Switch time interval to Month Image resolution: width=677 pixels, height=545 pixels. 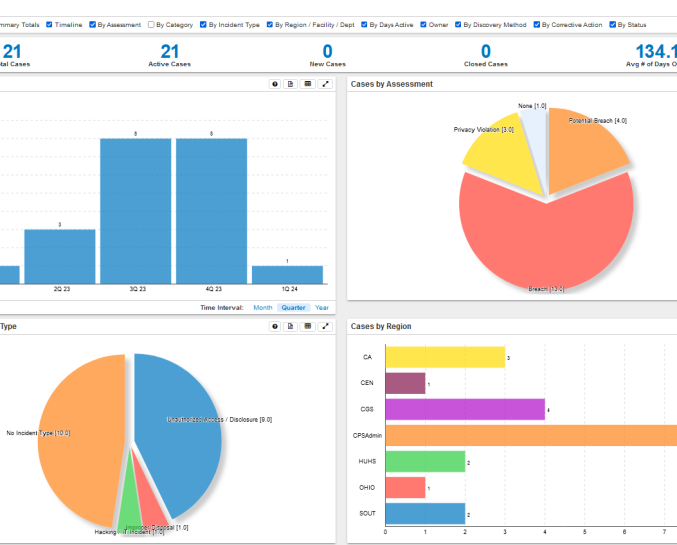(x=262, y=308)
